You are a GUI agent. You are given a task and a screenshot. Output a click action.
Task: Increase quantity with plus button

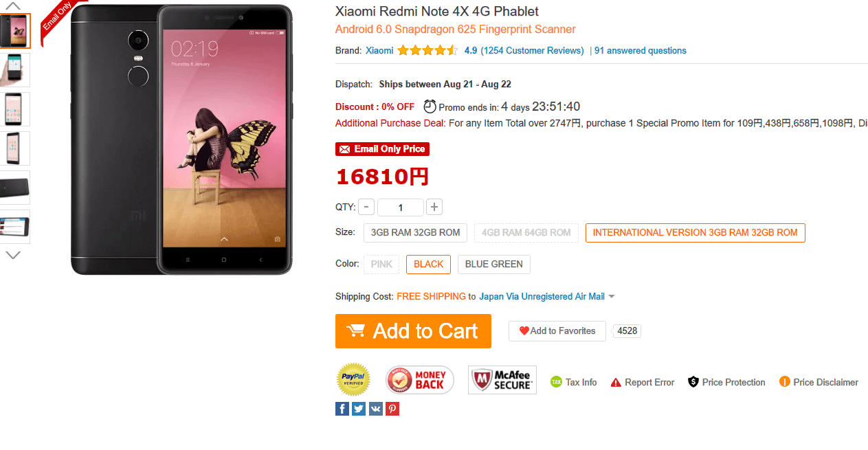434,207
